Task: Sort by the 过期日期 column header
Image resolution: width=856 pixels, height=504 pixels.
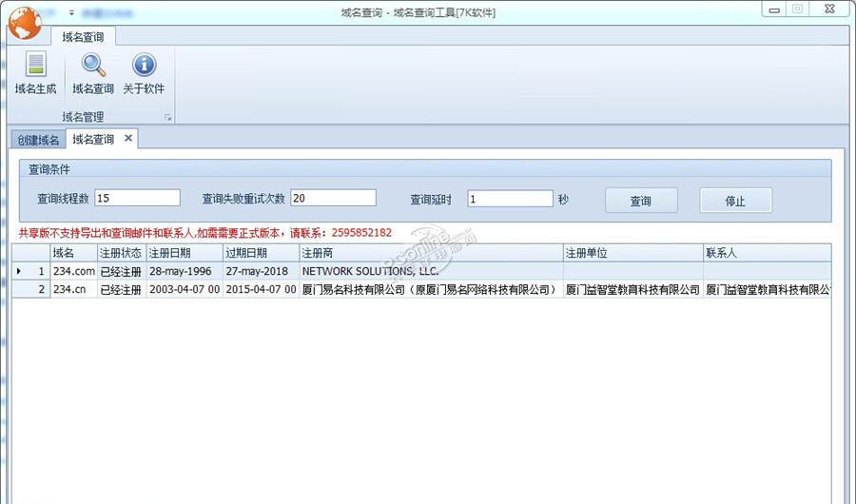Action: (262, 253)
